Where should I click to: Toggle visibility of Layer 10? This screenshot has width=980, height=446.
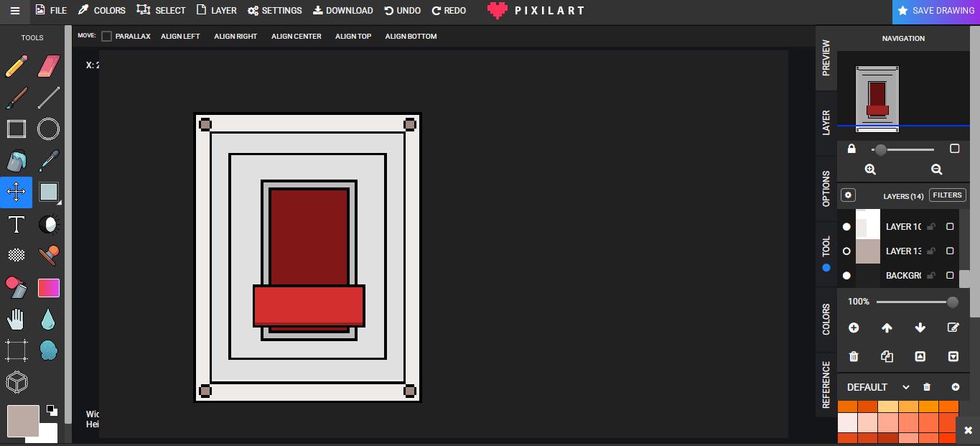coord(846,227)
